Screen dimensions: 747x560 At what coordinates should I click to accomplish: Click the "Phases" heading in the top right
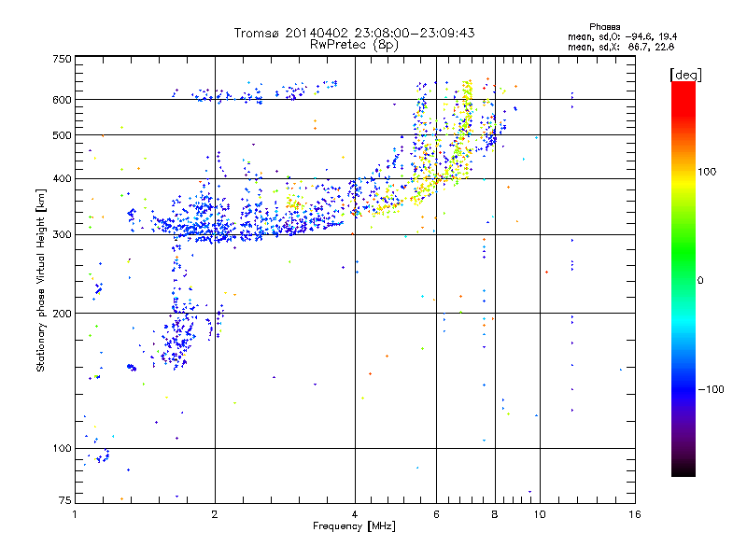[604, 27]
